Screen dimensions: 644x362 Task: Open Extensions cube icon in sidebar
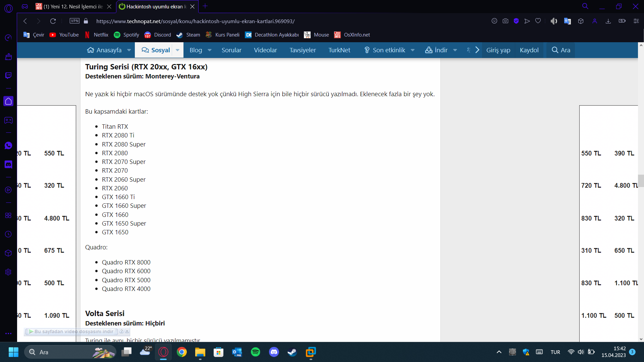coord(8,253)
